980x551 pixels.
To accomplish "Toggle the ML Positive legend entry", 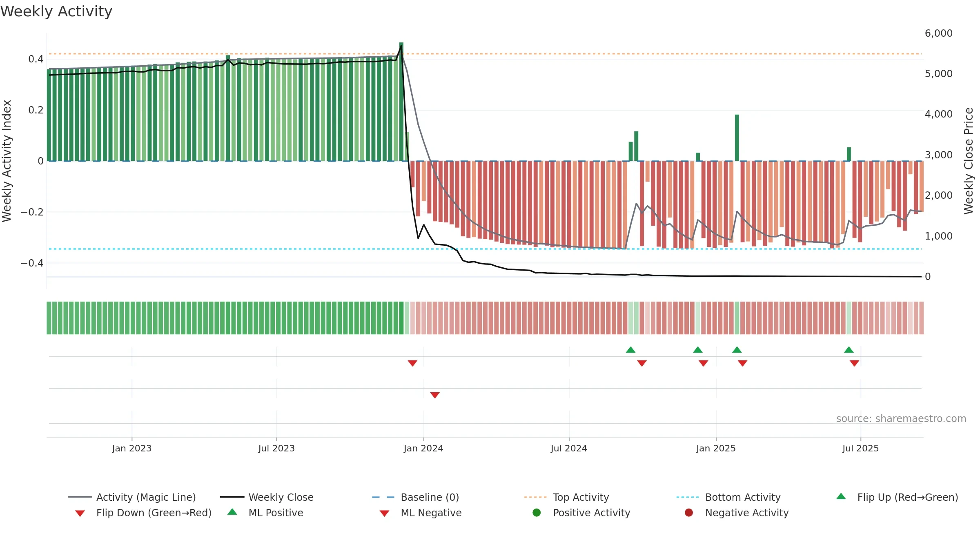I will pyautogui.click(x=265, y=513).
